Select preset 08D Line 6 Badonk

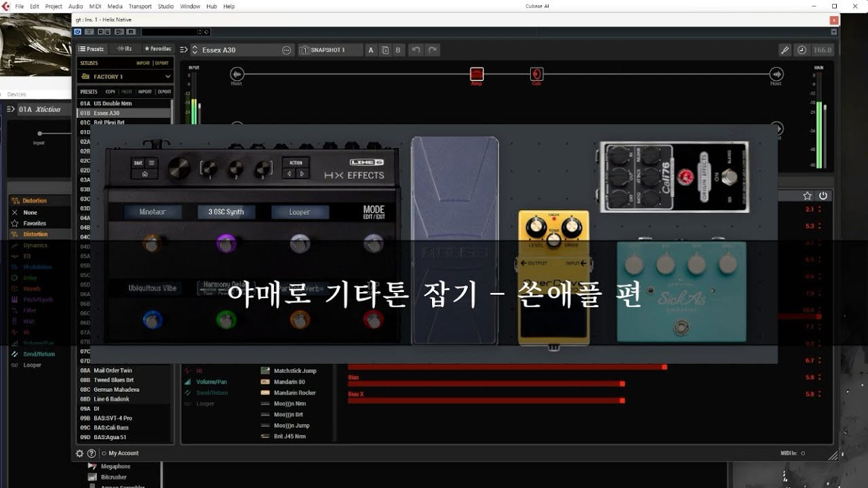click(x=124, y=399)
